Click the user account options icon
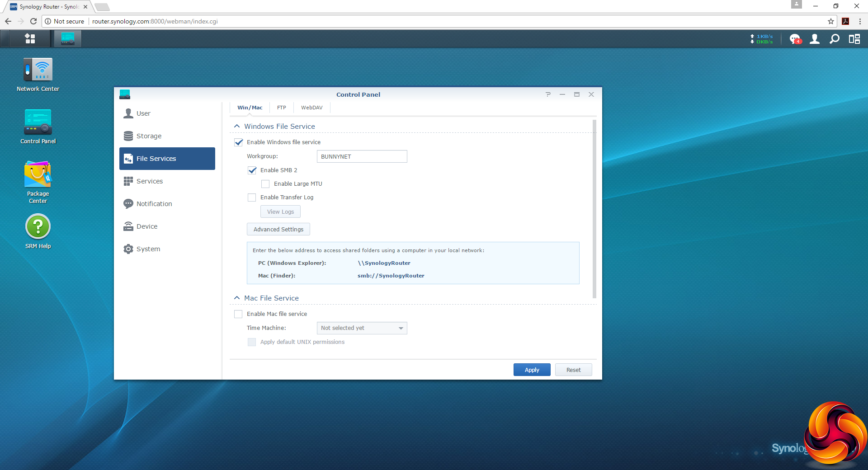The width and height of the screenshot is (868, 470). pos(815,39)
